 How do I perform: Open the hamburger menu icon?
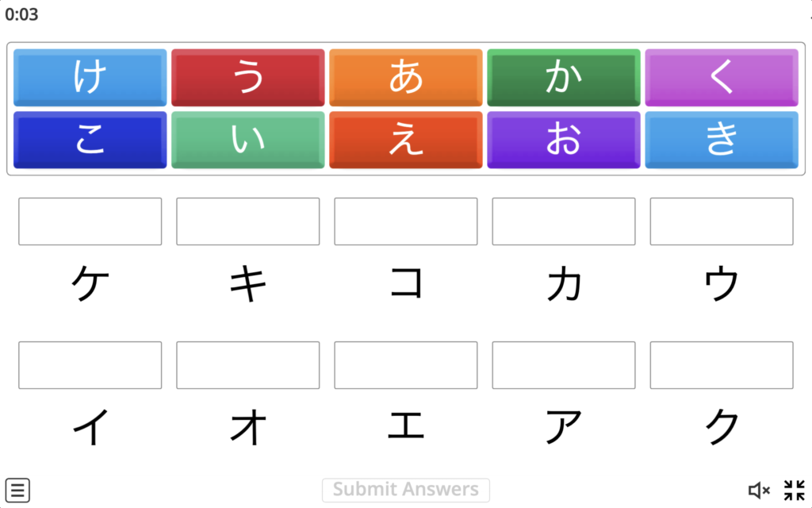(x=17, y=490)
